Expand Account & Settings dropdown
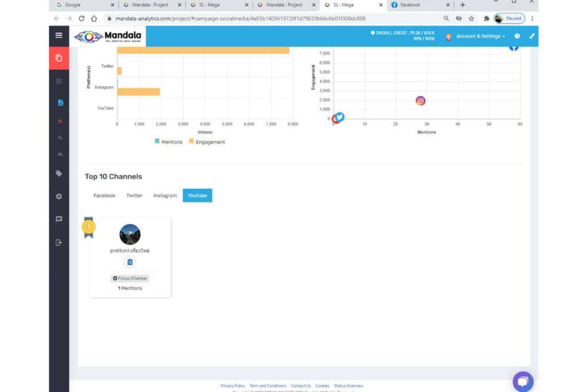Image resolution: width=588 pixels, height=392 pixels. (480, 36)
